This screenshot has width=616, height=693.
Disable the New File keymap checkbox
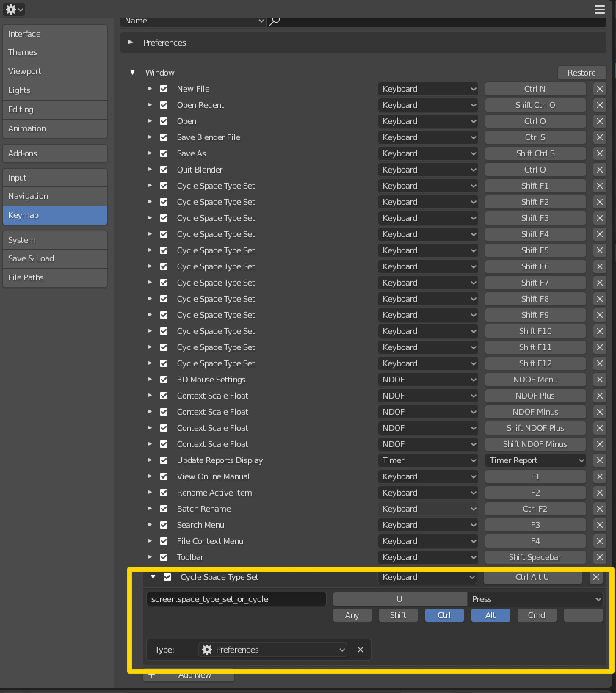pos(164,89)
